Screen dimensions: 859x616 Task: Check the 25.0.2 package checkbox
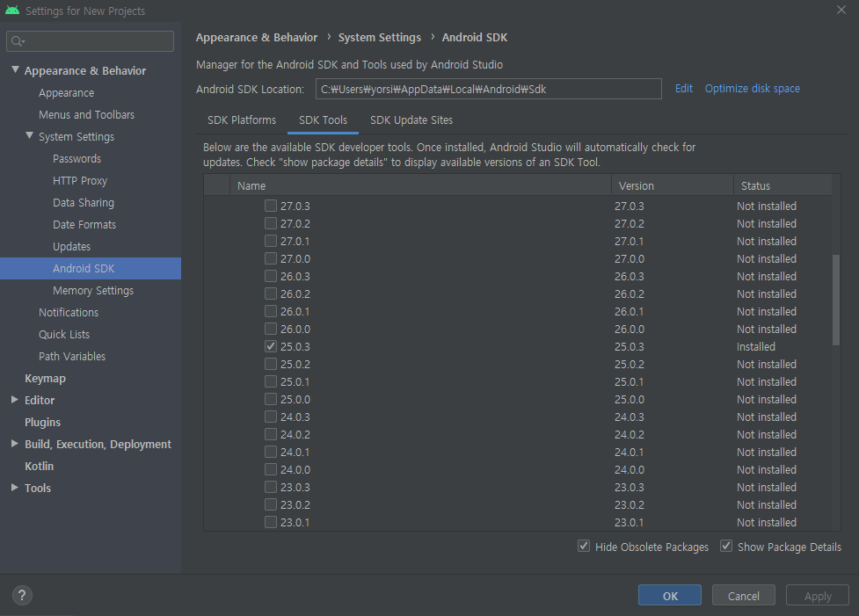tap(271, 364)
